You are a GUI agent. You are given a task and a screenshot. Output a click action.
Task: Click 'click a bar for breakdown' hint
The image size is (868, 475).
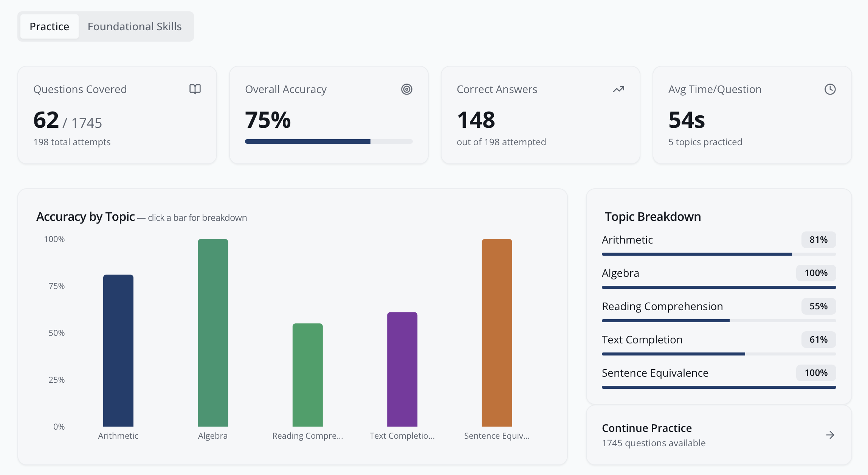click(x=197, y=218)
